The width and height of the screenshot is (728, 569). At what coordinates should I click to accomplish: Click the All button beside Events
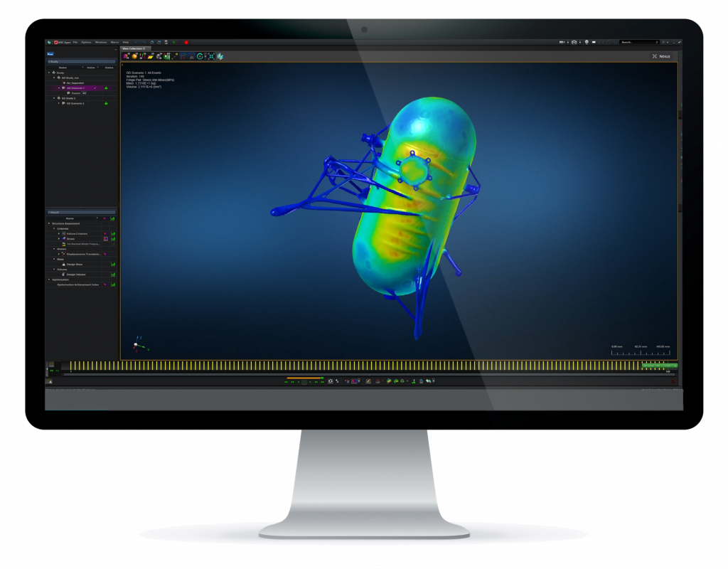point(84,92)
